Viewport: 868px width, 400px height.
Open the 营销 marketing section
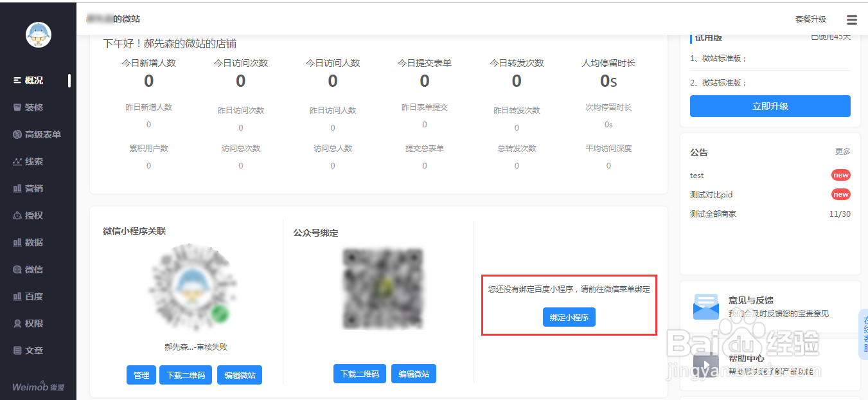(x=34, y=188)
